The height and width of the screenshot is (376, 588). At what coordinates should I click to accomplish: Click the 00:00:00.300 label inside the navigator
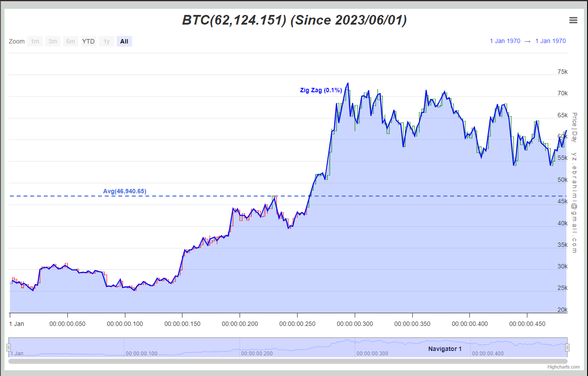(373, 353)
